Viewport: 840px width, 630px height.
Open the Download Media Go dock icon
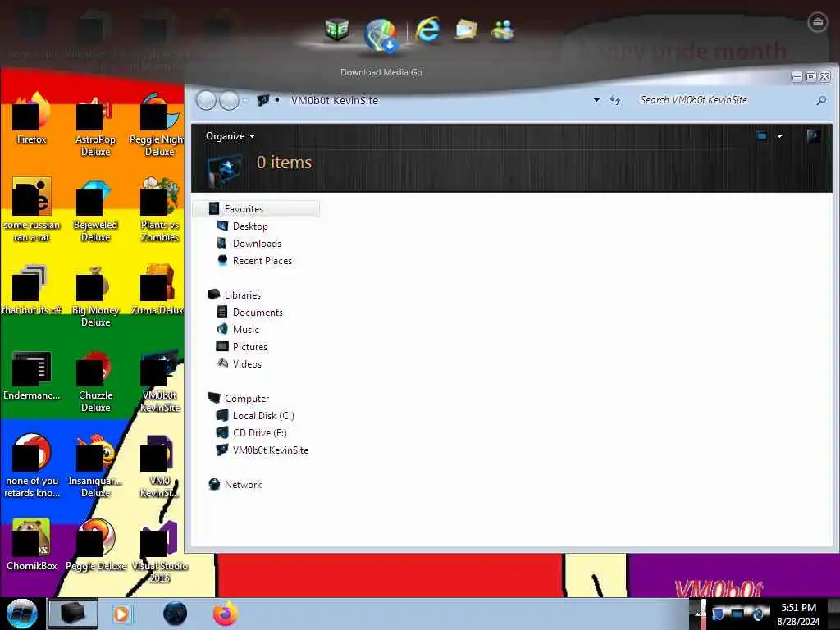[381, 36]
